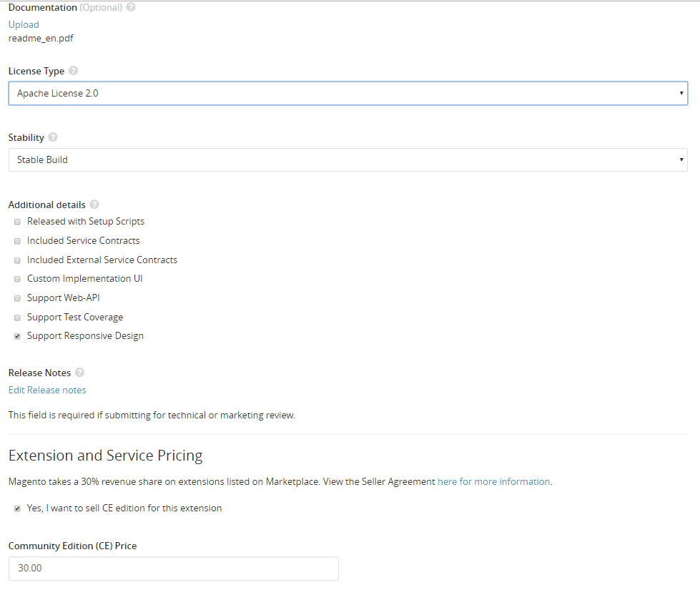This screenshot has width=700, height=590.
Task: Check Included Service Contracts option
Action: pyautogui.click(x=17, y=241)
